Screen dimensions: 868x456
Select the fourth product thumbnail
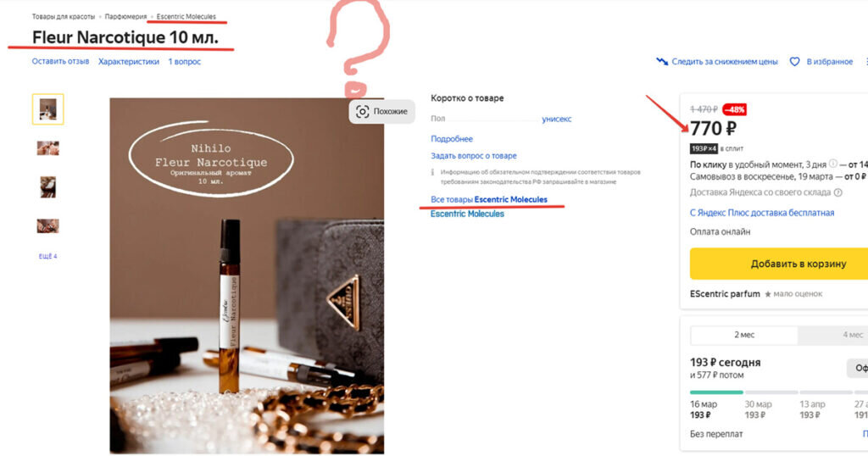point(47,225)
